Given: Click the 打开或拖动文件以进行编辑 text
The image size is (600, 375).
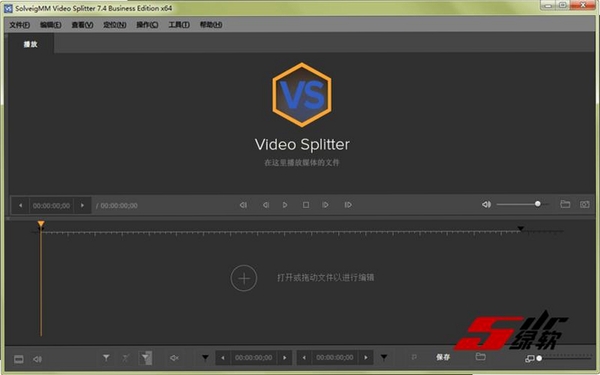Looking at the screenshot, I should [326, 277].
